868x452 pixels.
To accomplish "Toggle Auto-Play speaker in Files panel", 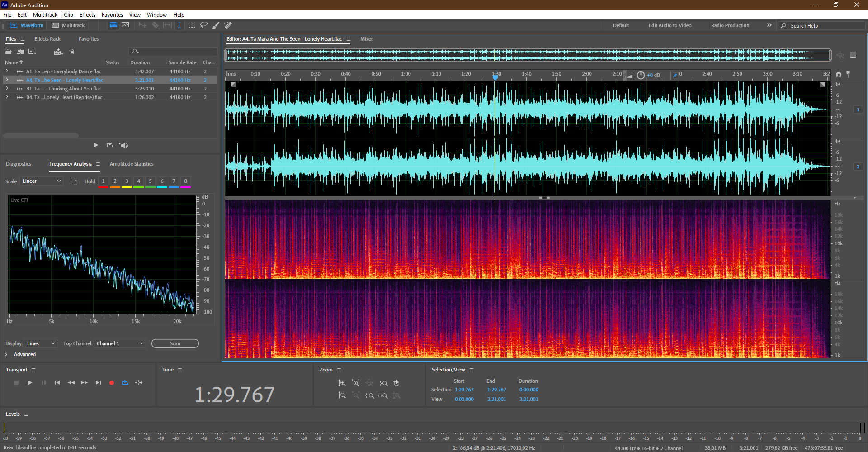I will pyautogui.click(x=123, y=145).
